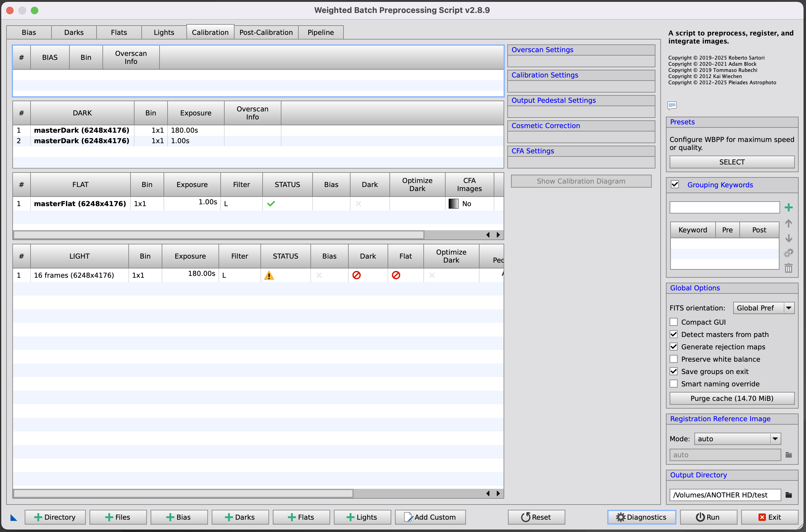The width and height of the screenshot is (806, 532).
Task: Click the warning status icon for light frames
Action: click(x=269, y=275)
